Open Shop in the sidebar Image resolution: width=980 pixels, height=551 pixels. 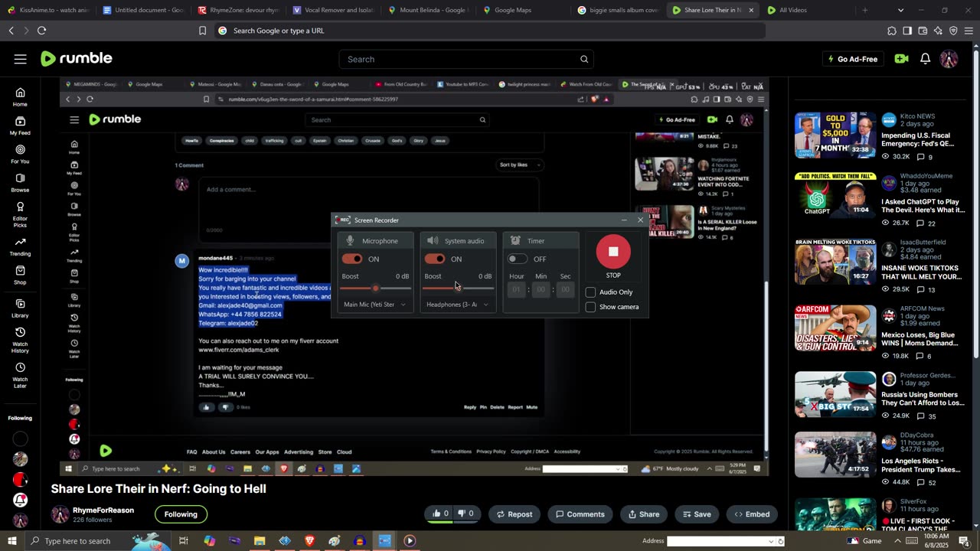pos(20,275)
